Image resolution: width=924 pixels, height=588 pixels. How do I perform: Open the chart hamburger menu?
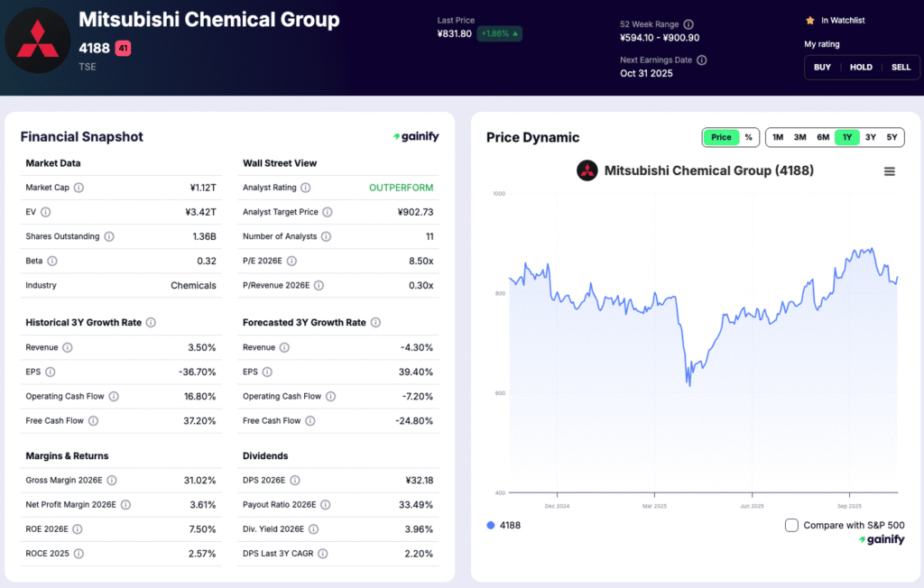pyautogui.click(x=890, y=170)
